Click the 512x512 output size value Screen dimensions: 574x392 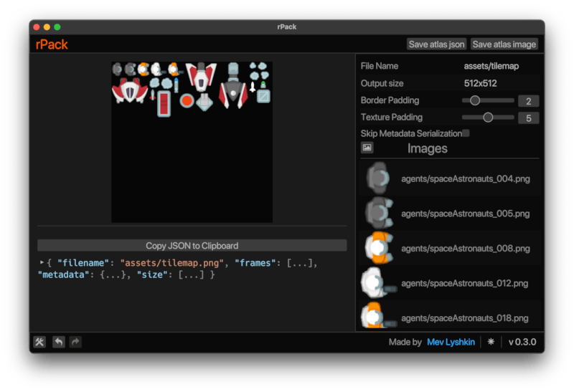(x=480, y=83)
